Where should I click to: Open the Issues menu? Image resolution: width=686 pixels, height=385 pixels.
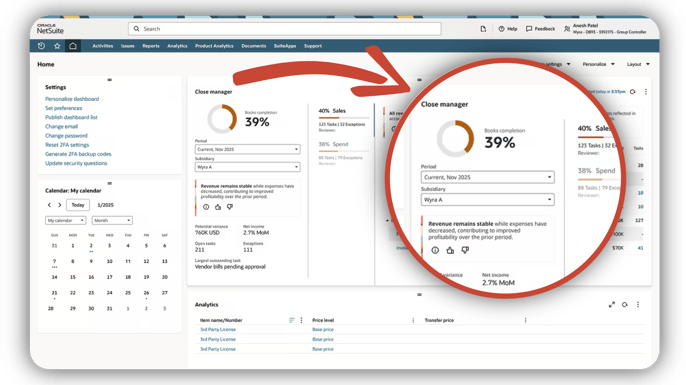(x=127, y=46)
